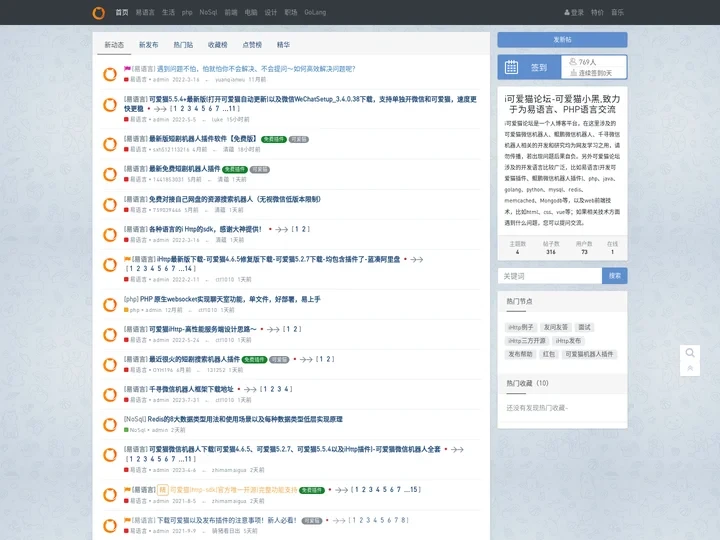The width and height of the screenshot is (720, 540).
Task: Switch to the 热门贴 tab
Action: point(183,45)
